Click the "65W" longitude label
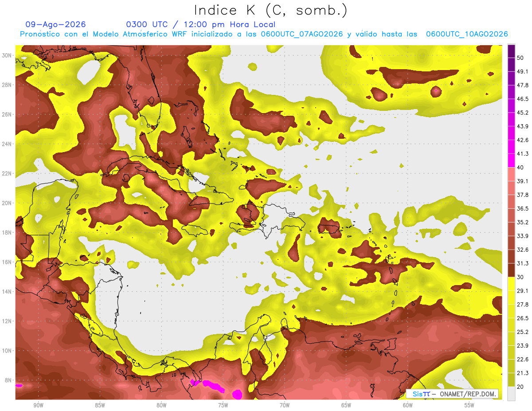The height and width of the screenshot is (411, 532). click(346, 405)
